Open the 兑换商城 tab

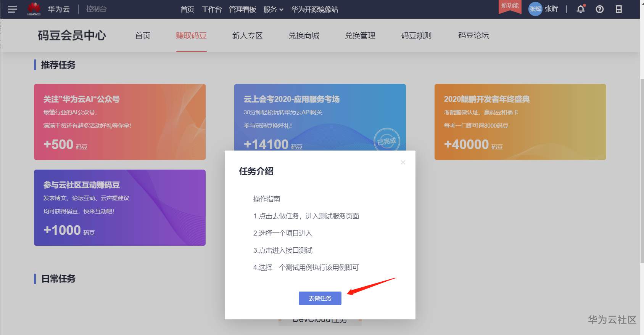coord(304,35)
